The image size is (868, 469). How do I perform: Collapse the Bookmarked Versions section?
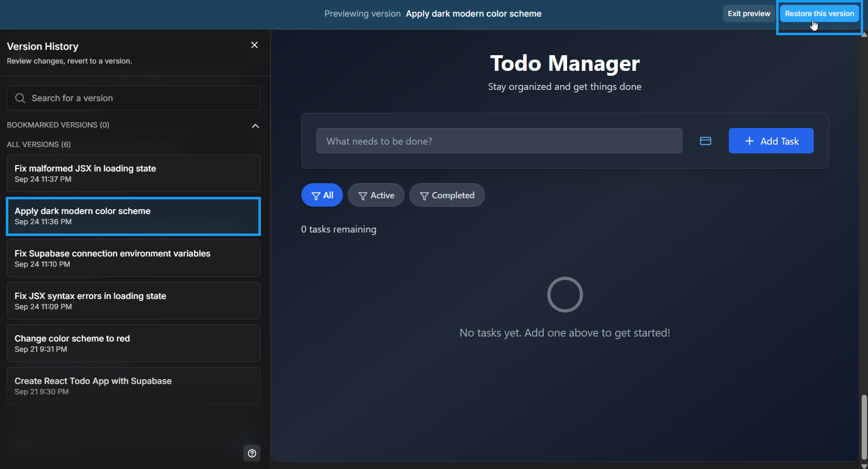255,126
